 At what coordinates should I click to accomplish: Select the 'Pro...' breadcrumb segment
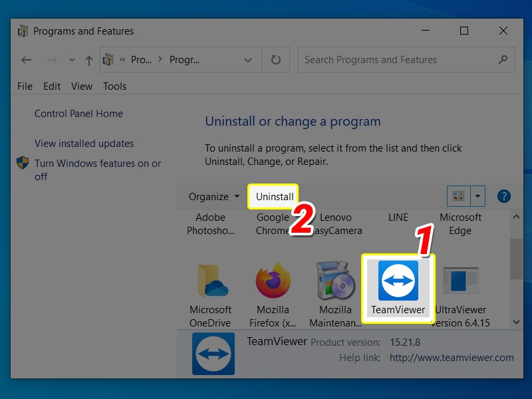(x=141, y=60)
